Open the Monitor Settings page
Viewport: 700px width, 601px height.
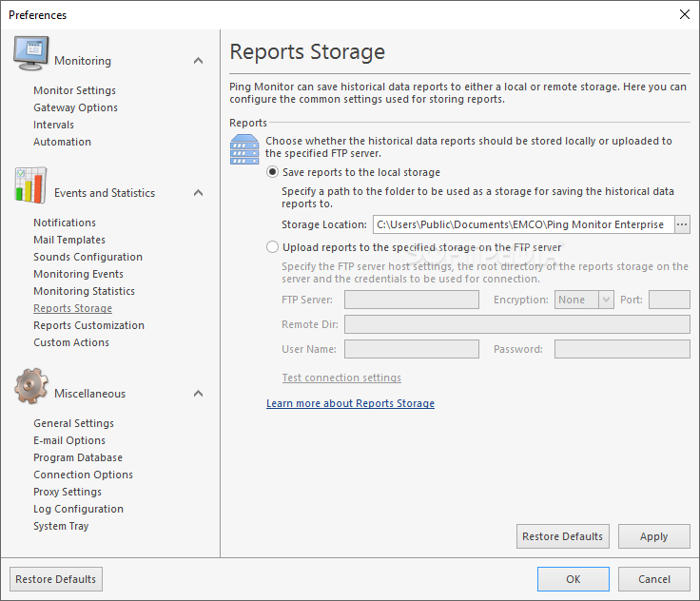pyautogui.click(x=74, y=90)
